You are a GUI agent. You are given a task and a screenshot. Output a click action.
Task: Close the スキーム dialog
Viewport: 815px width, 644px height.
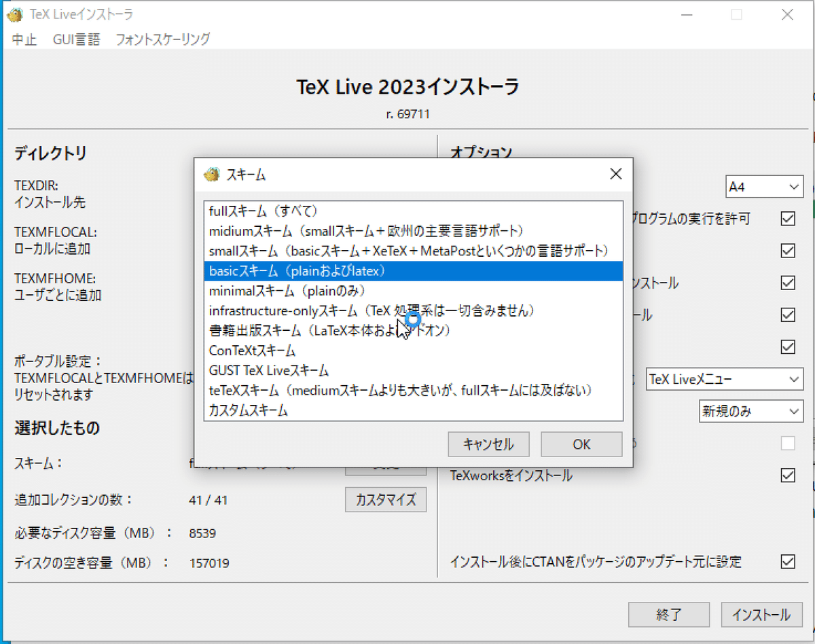(x=616, y=175)
